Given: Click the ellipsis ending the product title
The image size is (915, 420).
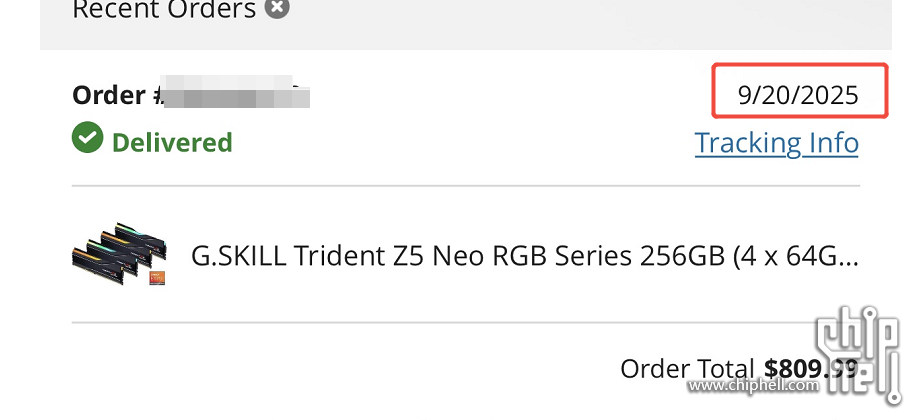Looking at the screenshot, I should pyautogui.click(x=847, y=258).
